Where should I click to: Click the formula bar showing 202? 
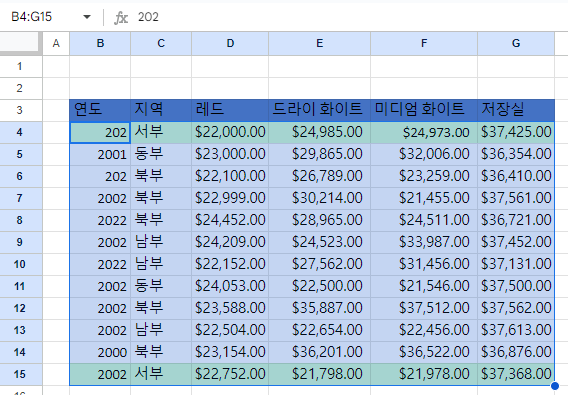coord(350,17)
